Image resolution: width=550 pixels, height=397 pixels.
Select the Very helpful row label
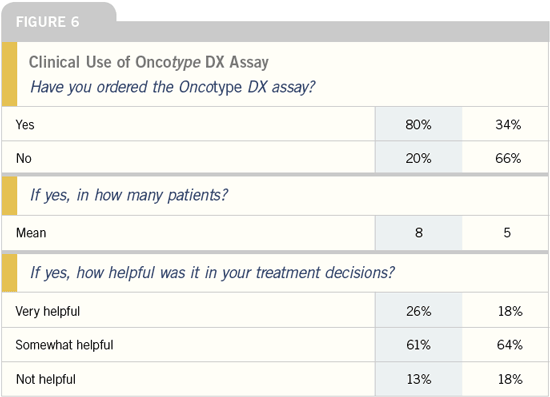[x=48, y=311]
